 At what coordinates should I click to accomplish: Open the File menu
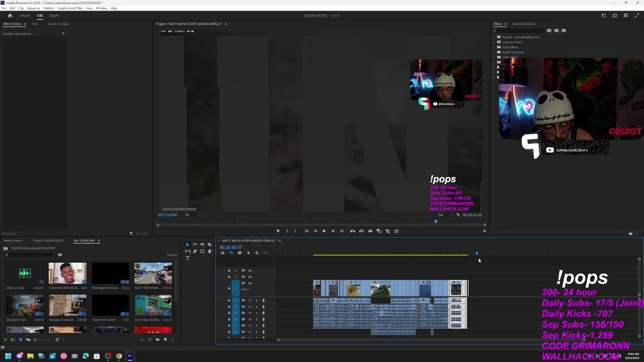(x=4, y=8)
